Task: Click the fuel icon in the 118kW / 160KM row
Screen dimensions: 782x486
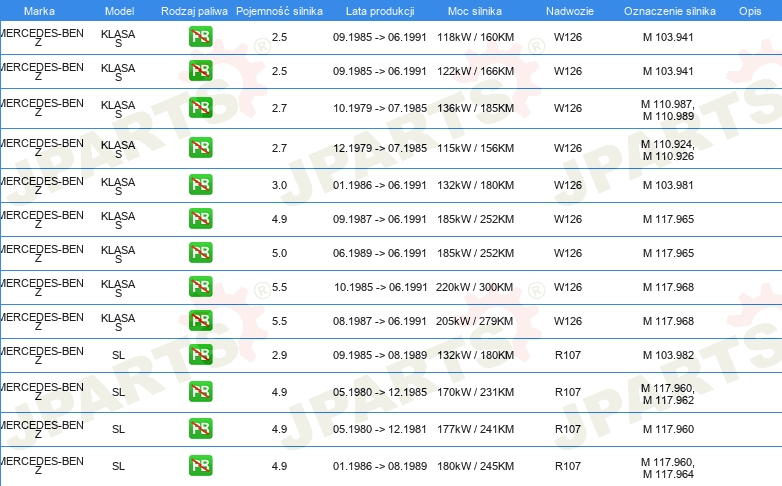Action: click(200, 37)
